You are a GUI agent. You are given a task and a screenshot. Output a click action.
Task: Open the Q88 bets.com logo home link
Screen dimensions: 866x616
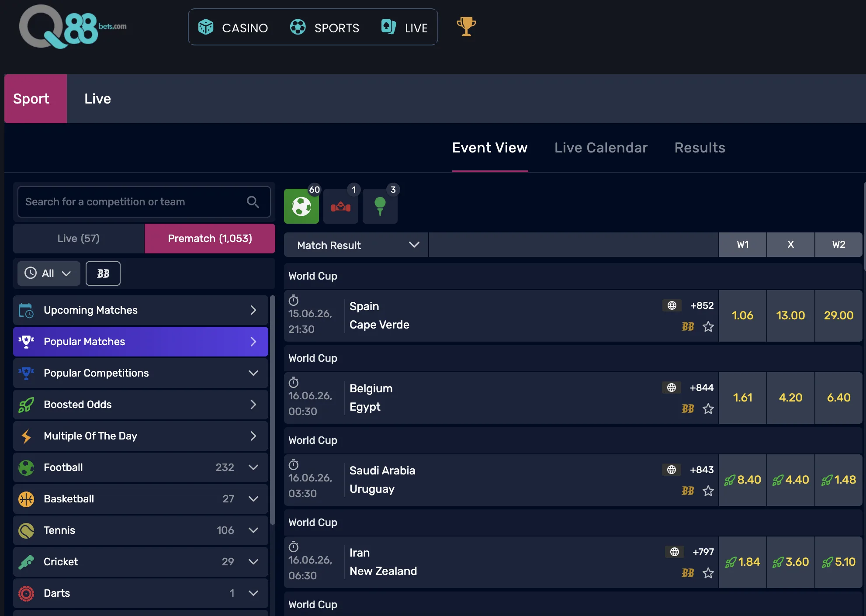(x=73, y=27)
